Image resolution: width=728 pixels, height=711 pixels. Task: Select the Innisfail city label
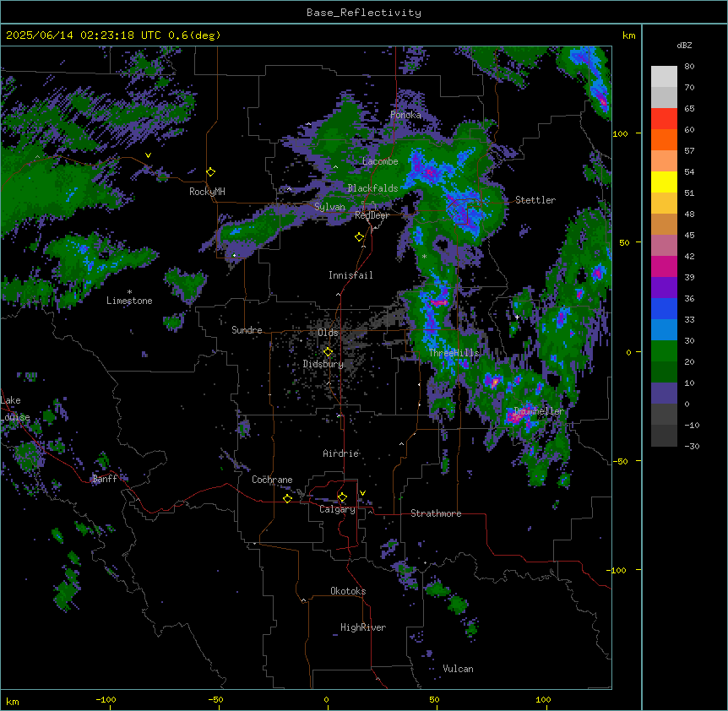pos(350,275)
